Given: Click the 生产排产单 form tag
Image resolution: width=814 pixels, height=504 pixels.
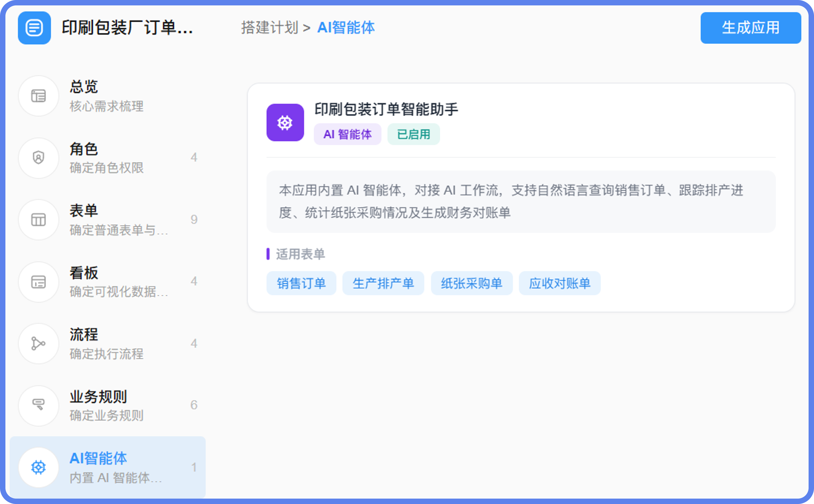Looking at the screenshot, I should 383,283.
